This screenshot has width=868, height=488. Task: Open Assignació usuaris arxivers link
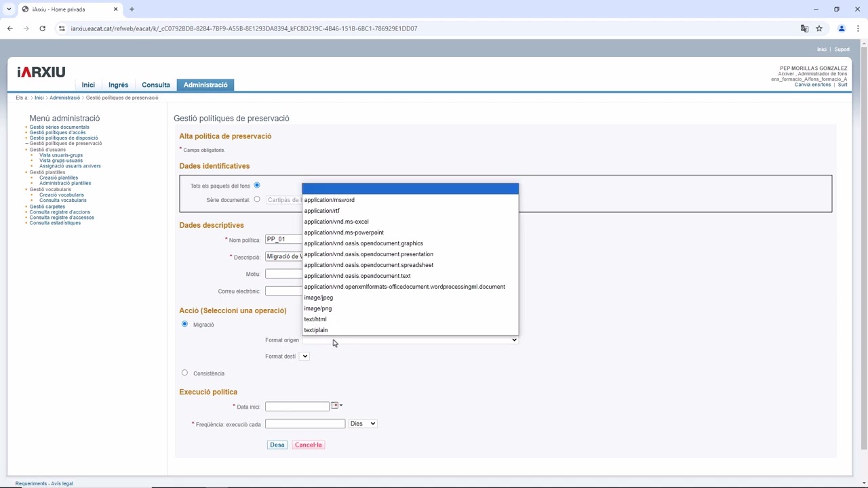70,166
